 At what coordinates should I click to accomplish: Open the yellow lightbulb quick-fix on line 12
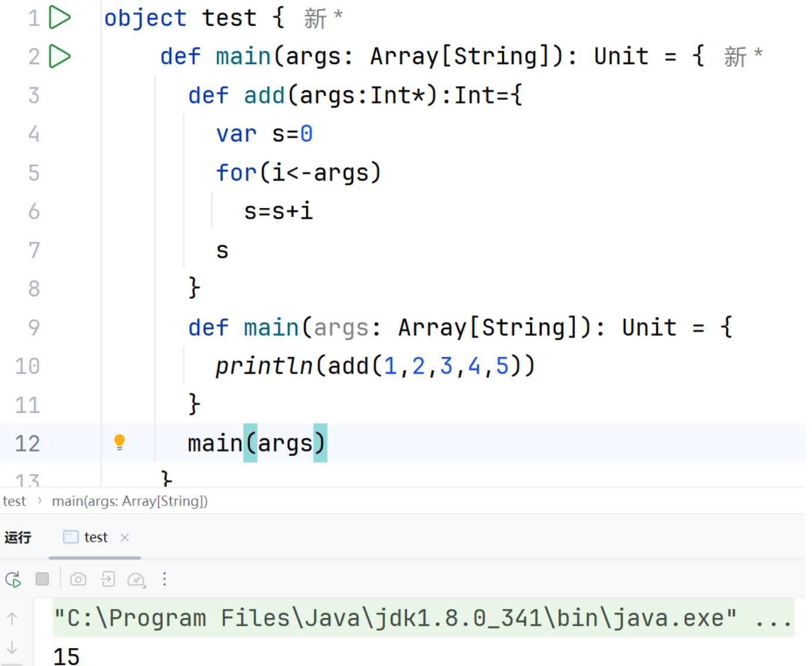pyautogui.click(x=119, y=443)
